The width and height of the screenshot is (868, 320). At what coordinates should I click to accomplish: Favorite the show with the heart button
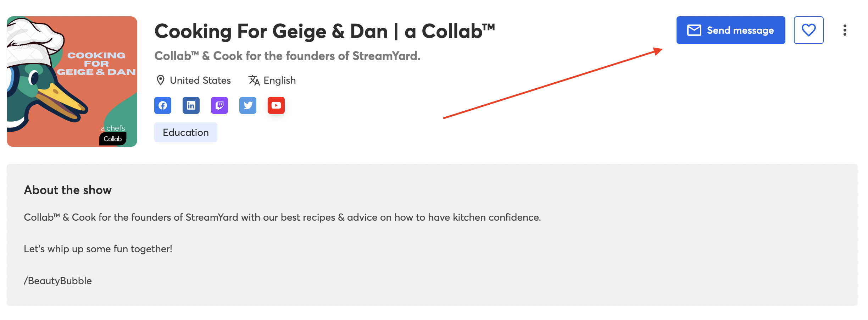(x=808, y=30)
